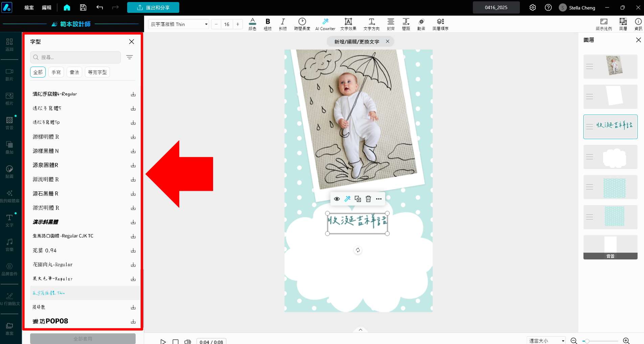
Task: Open AI Cowriter in the toolbar
Action: click(x=325, y=24)
